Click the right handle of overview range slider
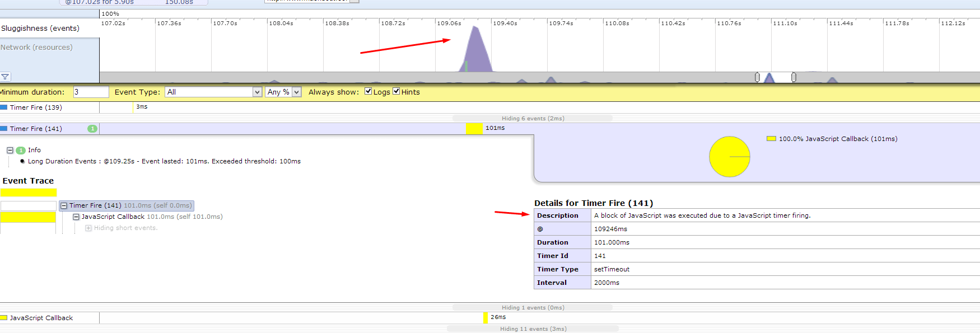980x333 pixels. (x=794, y=77)
